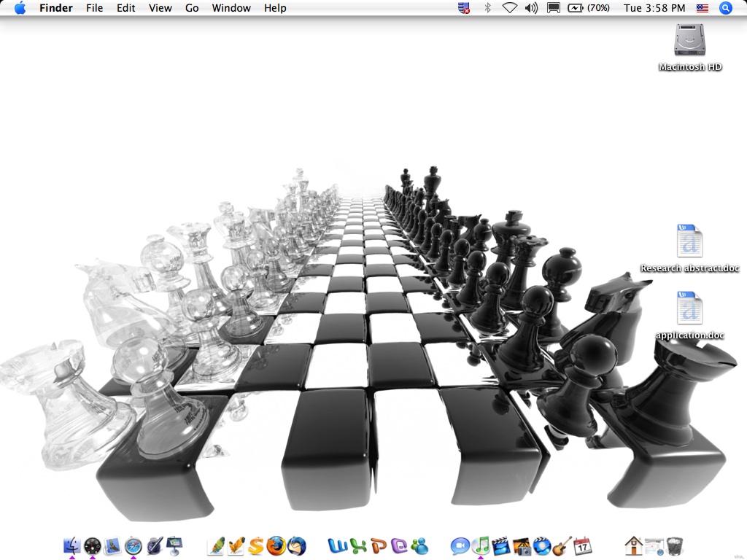The width and height of the screenshot is (747, 560).
Task: Launch Microsoft PowerPoint from the dock
Action: pos(379,545)
